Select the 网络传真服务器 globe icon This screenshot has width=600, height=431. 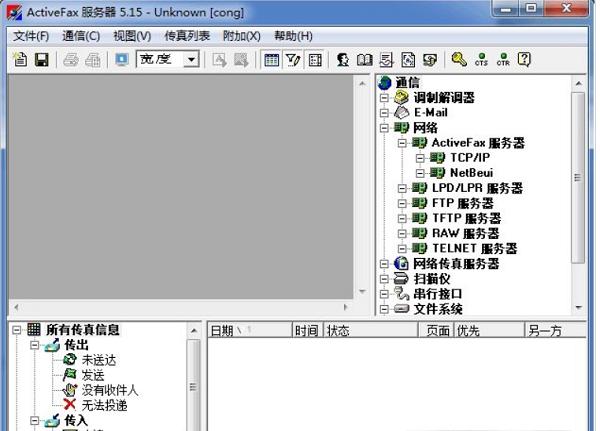pos(401,263)
